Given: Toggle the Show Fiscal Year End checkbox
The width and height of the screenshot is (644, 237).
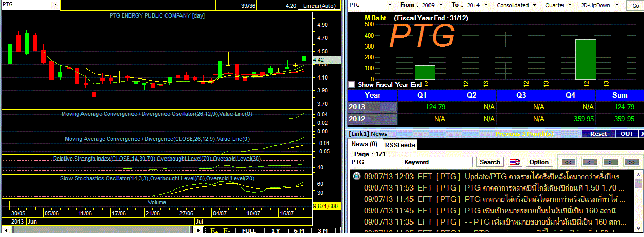Looking at the screenshot, I should [352, 84].
